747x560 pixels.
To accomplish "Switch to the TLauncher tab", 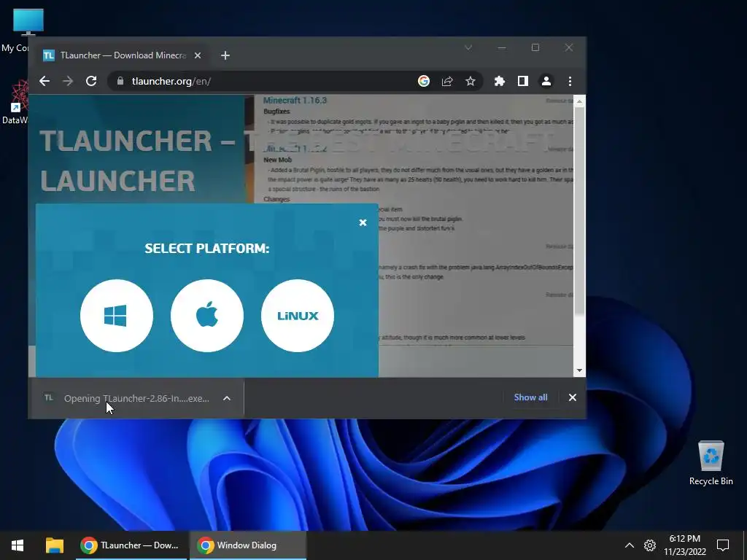I will pyautogui.click(x=123, y=55).
